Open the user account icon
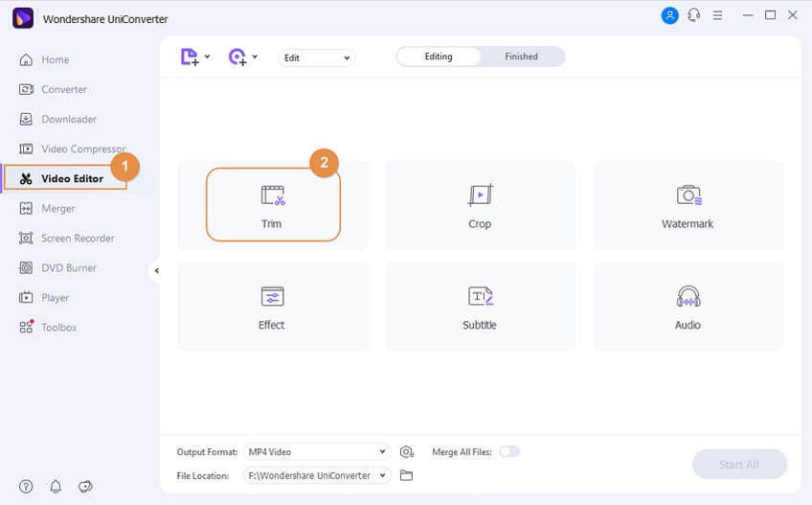812x505 pixels. (669, 15)
